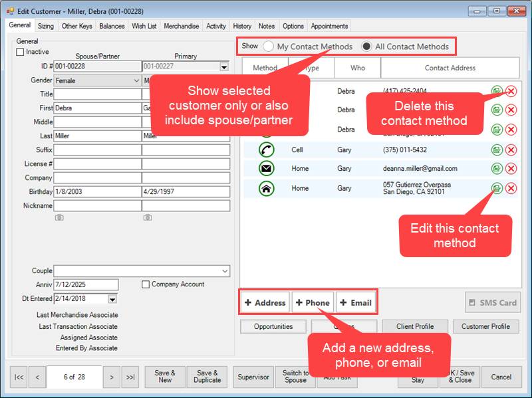
Task: Click the home address icon in Gary's row
Action: (x=267, y=189)
